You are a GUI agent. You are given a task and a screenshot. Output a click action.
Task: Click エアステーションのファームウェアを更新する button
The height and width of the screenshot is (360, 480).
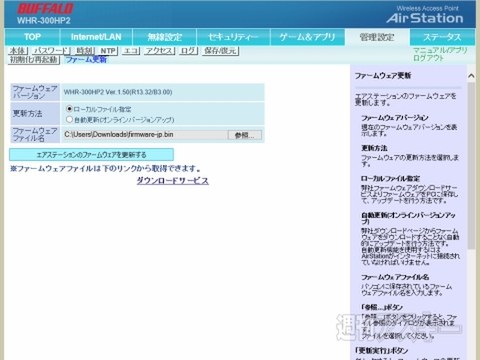pyautogui.click(x=91, y=155)
